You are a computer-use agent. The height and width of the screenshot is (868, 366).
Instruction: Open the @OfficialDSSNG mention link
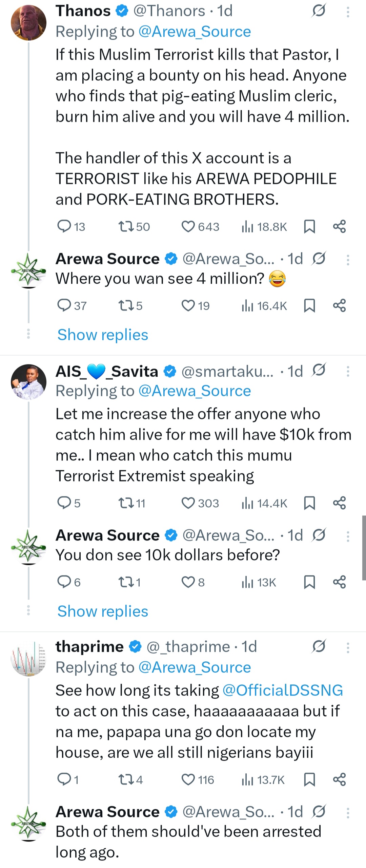point(283,690)
